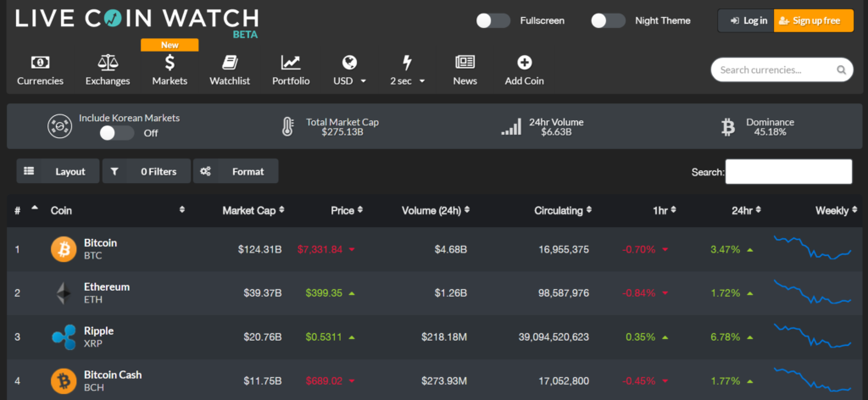Sort by the Market Cap column

click(253, 210)
